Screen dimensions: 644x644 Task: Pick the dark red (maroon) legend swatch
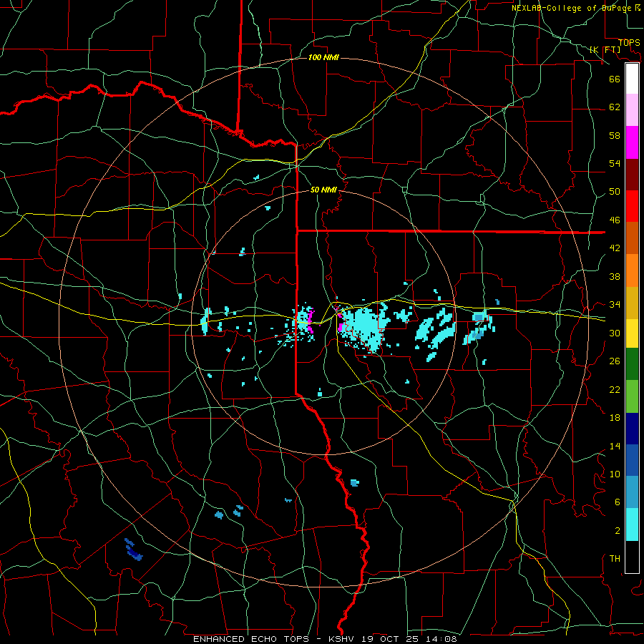632,174
